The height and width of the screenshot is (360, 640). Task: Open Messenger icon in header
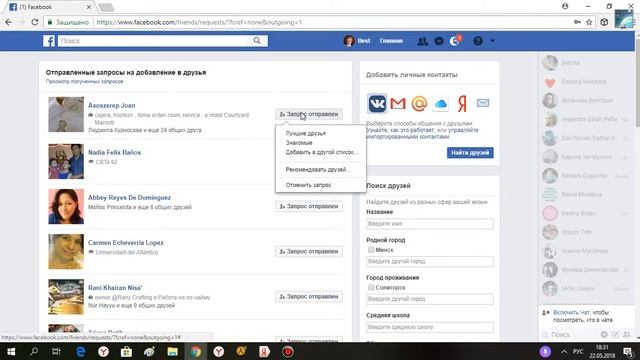coord(439,41)
